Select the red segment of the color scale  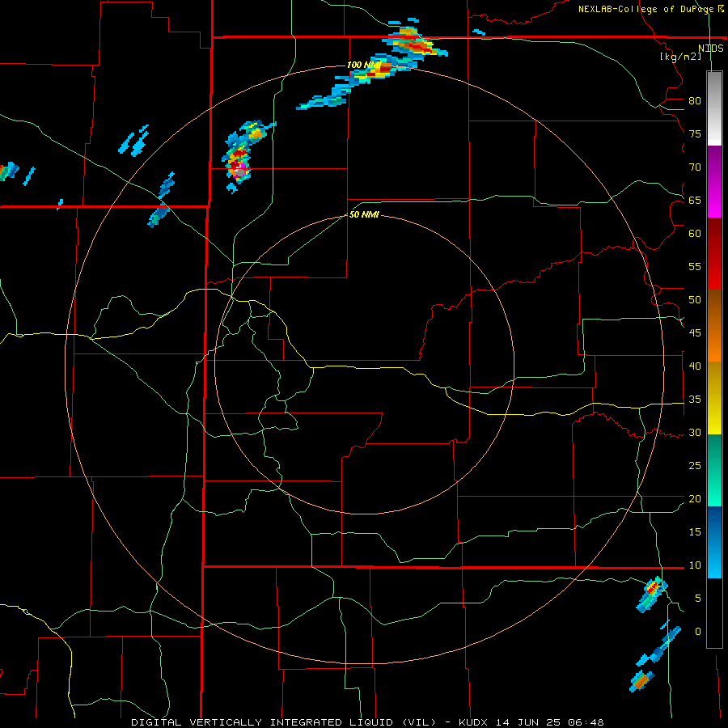(x=714, y=253)
